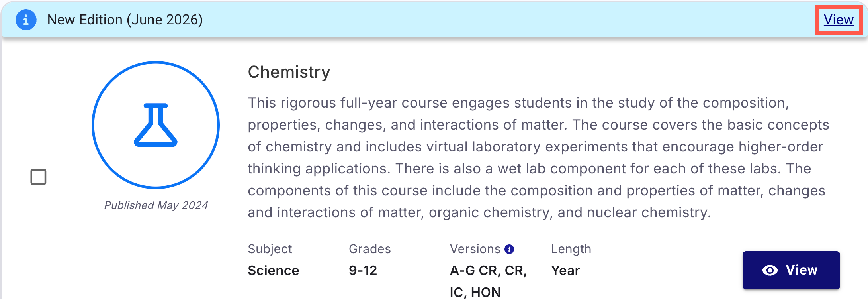Tick the Chemistry course checkbox
Image resolution: width=868 pixels, height=299 pixels.
pyautogui.click(x=39, y=177)
